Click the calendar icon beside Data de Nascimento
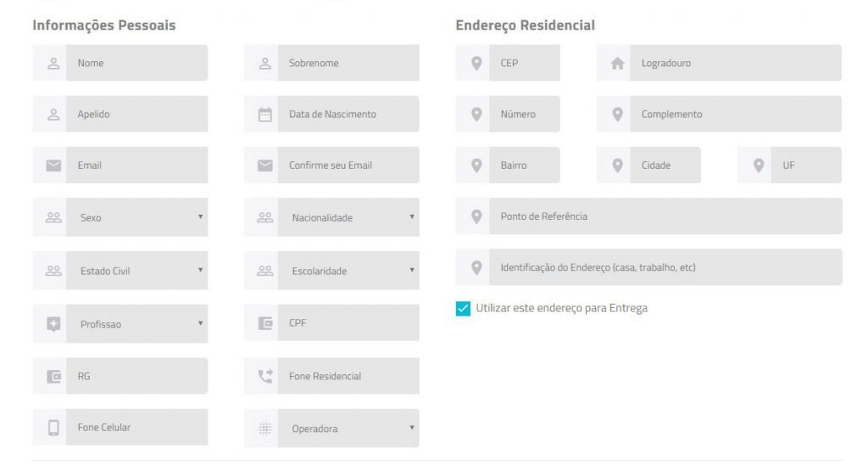Screen dimensions: 868x465 (x=264, y=115)
